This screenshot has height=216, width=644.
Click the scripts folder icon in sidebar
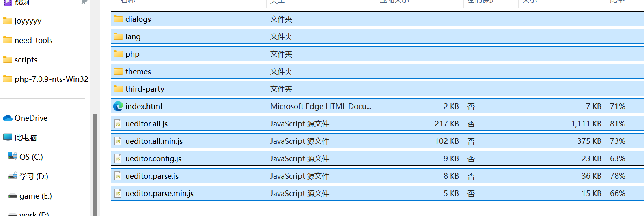[x=8, y=60]
